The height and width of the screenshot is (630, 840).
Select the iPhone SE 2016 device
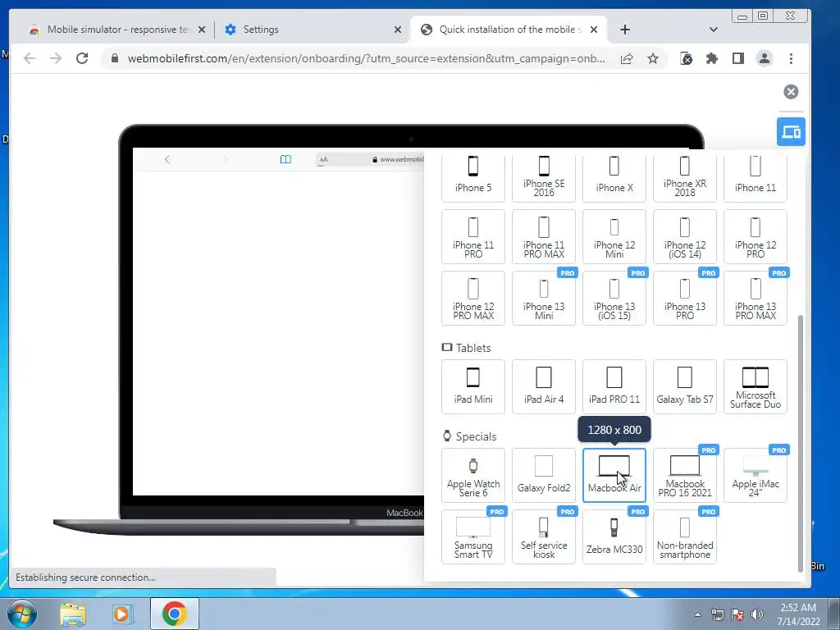(544, 177)
